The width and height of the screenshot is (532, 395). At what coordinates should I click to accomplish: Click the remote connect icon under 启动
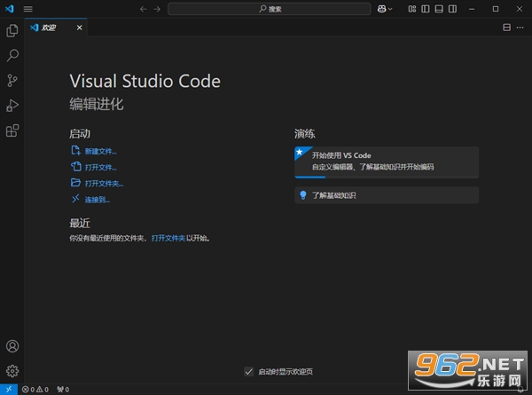pos(75,198)
